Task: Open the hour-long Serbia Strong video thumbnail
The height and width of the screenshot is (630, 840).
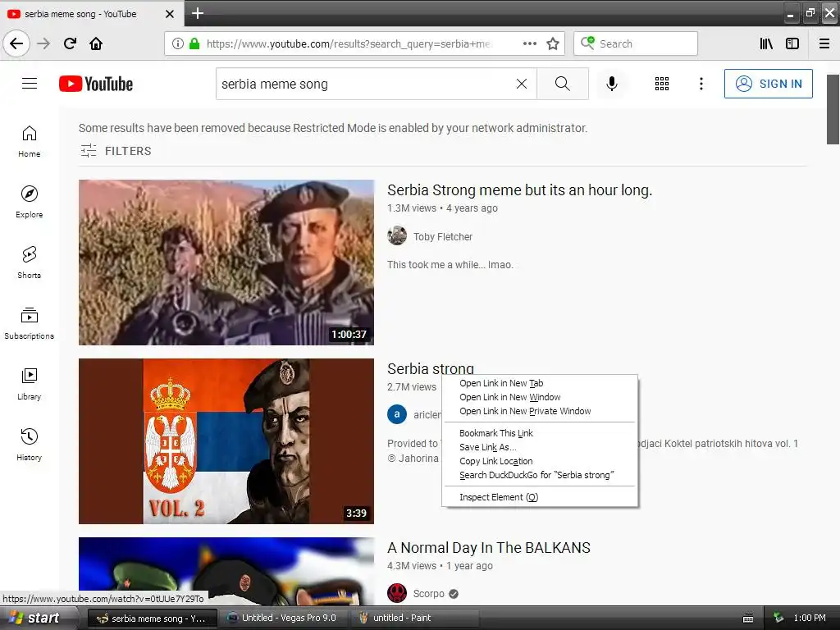Action: [226, 262]
